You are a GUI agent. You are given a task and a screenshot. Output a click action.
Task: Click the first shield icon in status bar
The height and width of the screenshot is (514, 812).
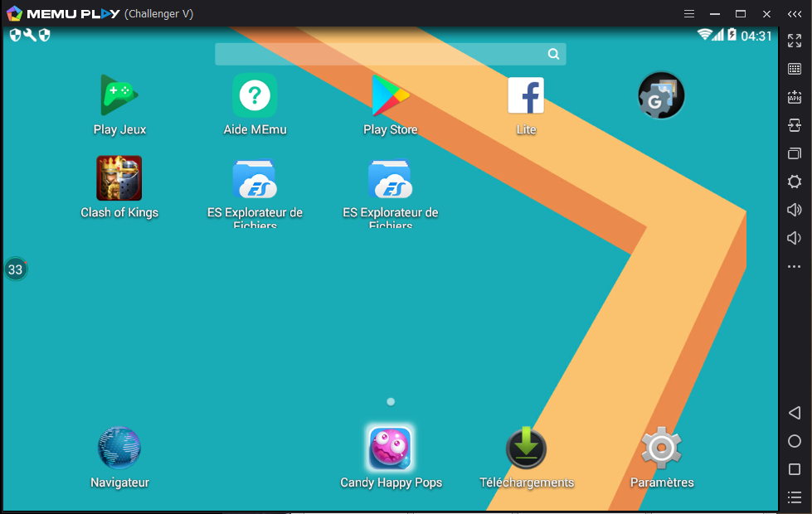[16, 35]
